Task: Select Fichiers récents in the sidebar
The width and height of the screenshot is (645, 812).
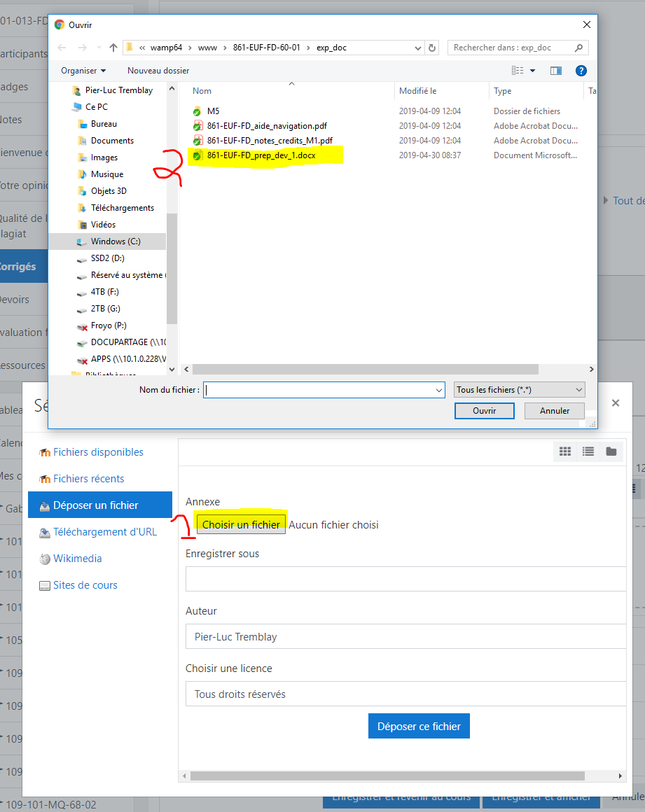Action: pyautogui.click(x=88, y=479)
